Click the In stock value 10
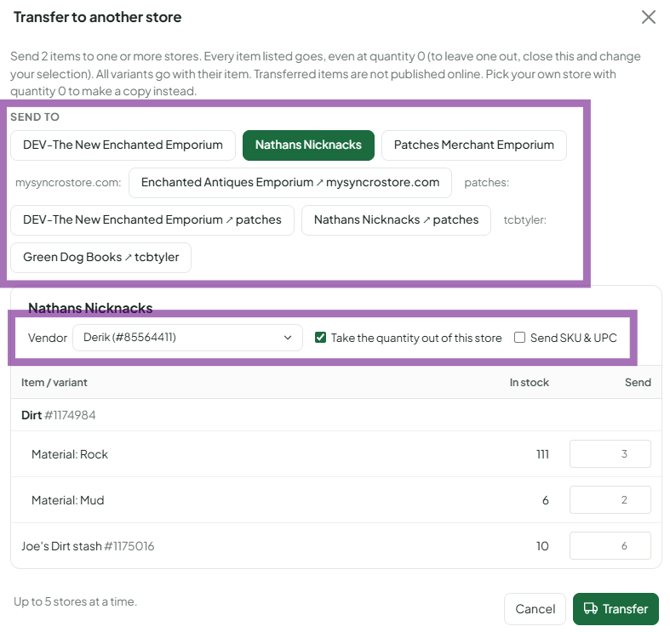Screen dimensions: 670x632 point(542,546)
